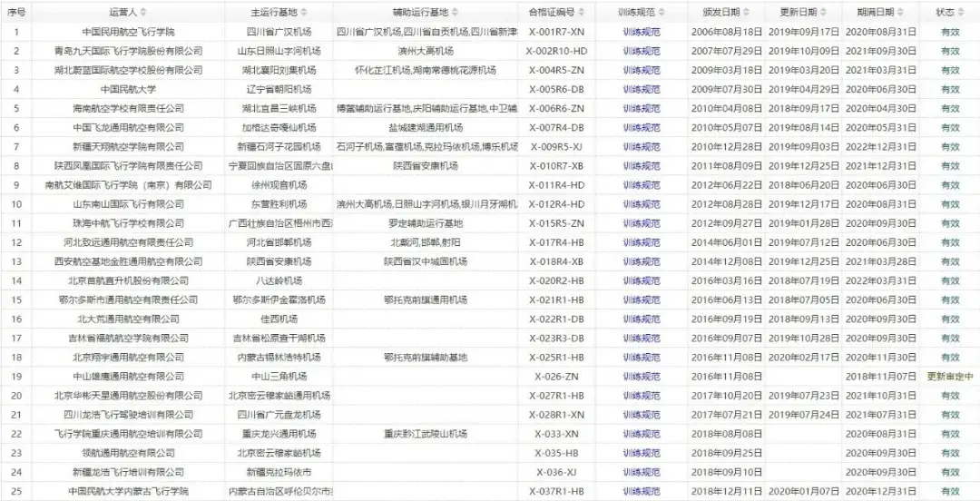Click 有效 status in the X-020R2-HB row
The image size is (980, 501).
coord(950,280)
